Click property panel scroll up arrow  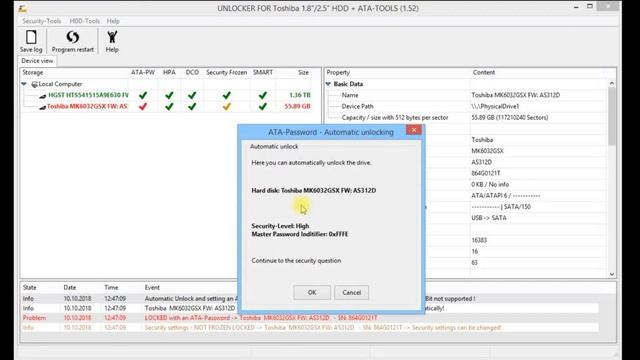tap(611, 83)
